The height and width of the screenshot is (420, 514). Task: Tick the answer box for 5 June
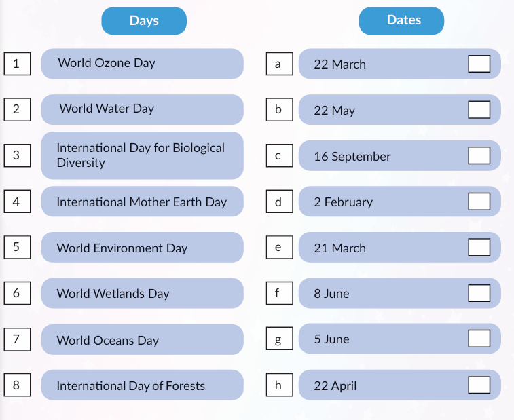pos(479,339)
